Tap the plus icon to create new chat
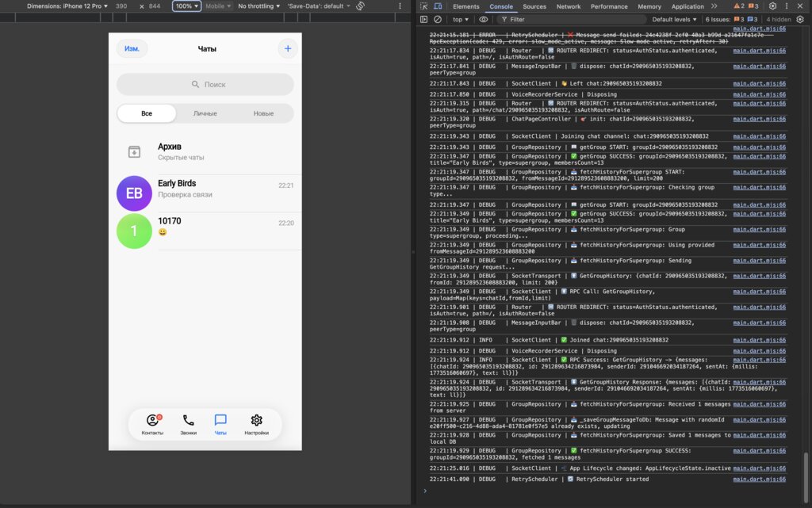The image size is (812, 508). 287,48
